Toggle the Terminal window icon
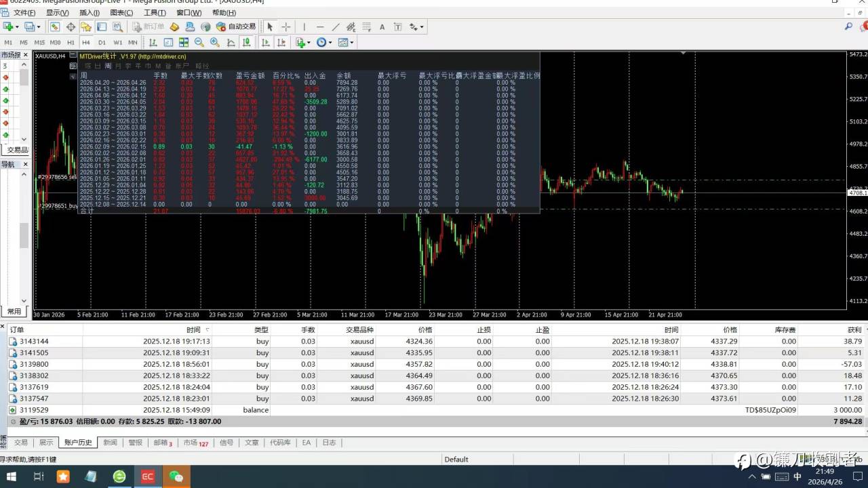Screen dimensions: 868x488 (x=102, y=26)
